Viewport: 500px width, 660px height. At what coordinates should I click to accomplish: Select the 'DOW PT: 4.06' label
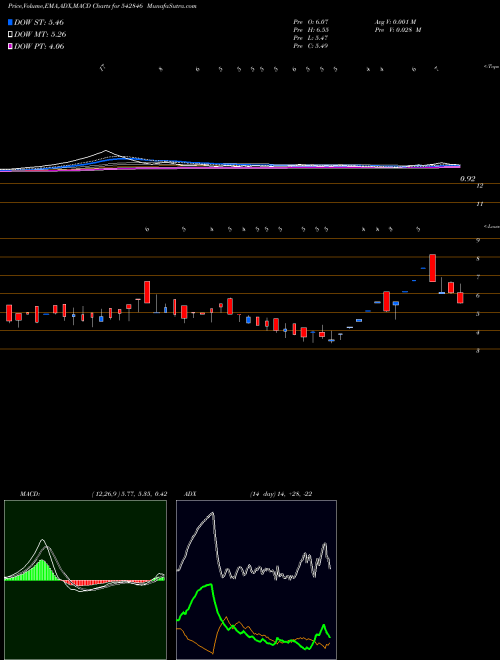click(39, 47)
